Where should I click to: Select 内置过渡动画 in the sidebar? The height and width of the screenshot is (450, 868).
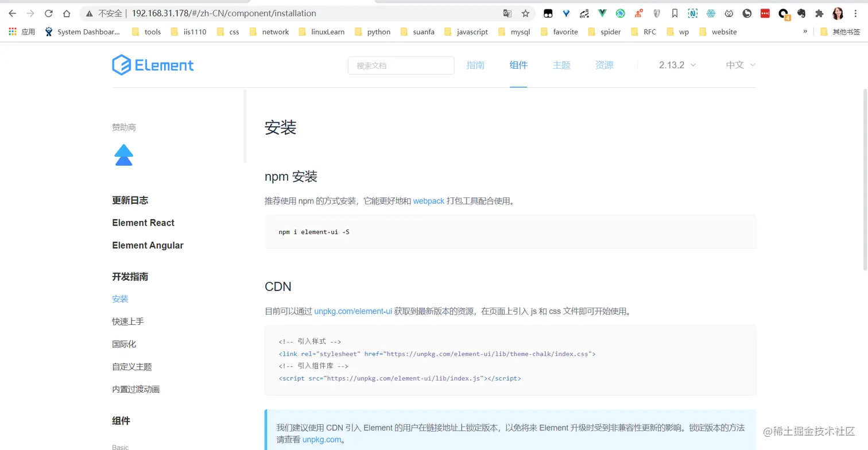[x=136, y=389]
